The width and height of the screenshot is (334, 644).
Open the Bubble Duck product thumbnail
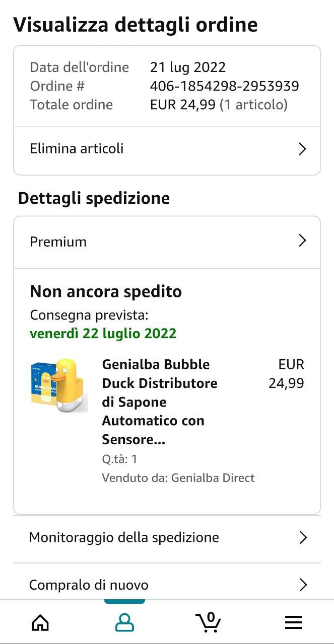(x=59, y=386)
